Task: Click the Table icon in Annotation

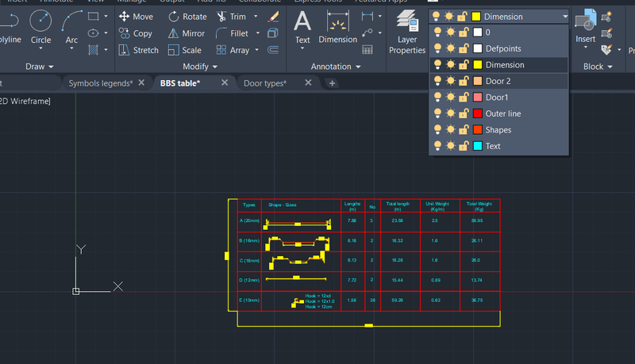Action: coord(368,50)
